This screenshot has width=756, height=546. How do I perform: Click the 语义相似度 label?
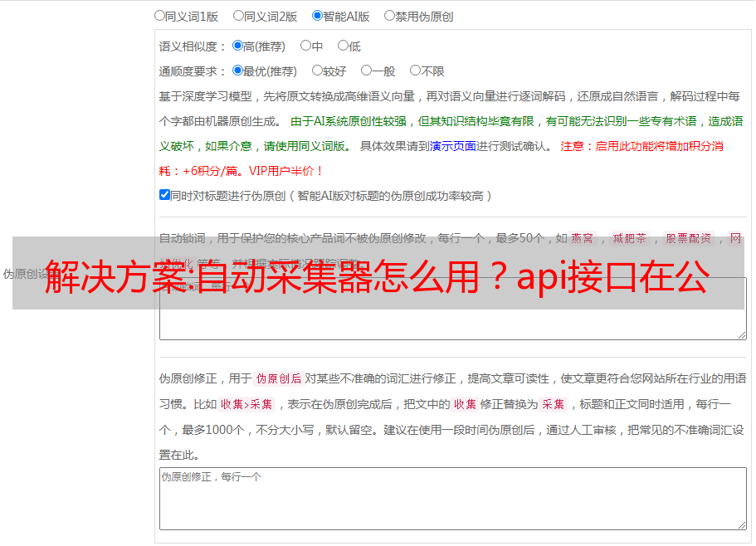coord(193,46)
